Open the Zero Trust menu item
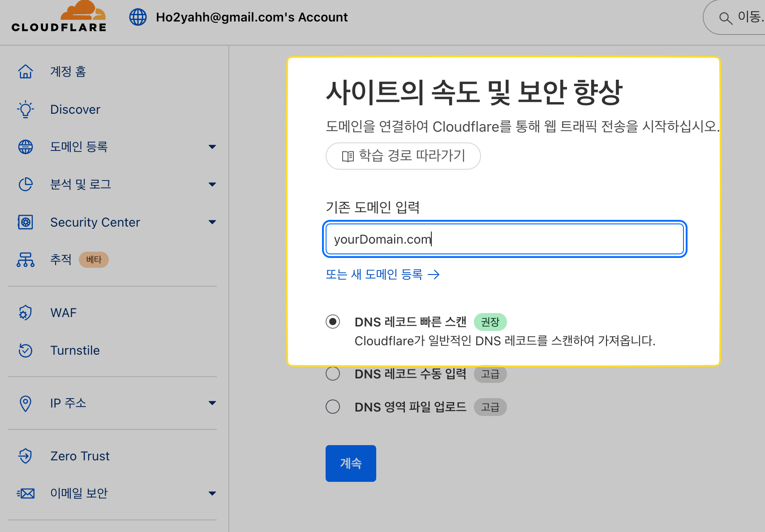This screenshot has width=765, height=532. click(80, 456)
